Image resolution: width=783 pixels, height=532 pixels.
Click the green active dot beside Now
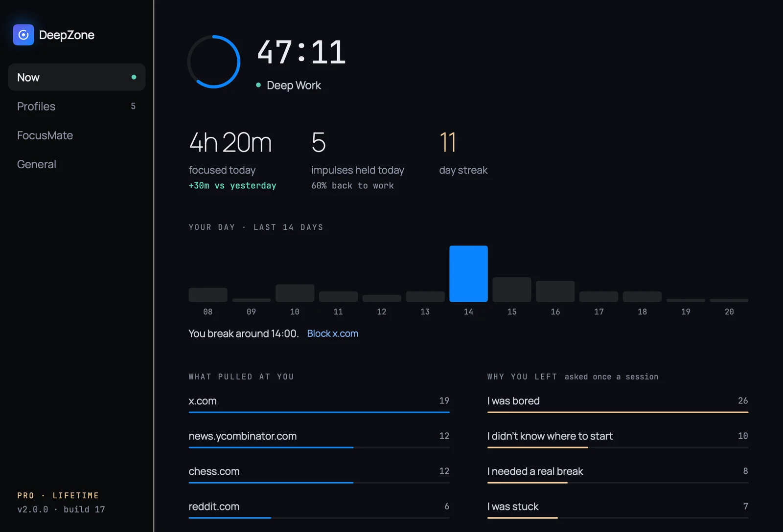tap(134, 77)
